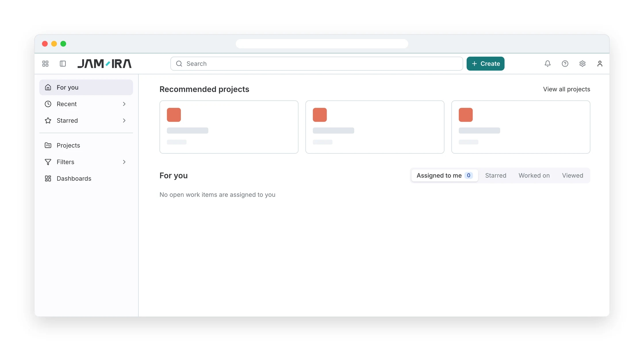The image size is (644, 351).
Task: Open the notifications bell
Action: coord(547,64)
